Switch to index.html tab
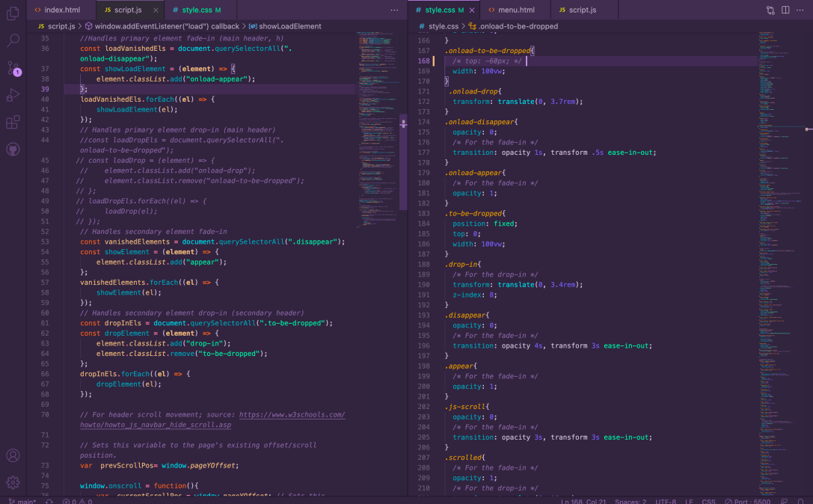Screen dimensions: 813x504 (61, 10)
